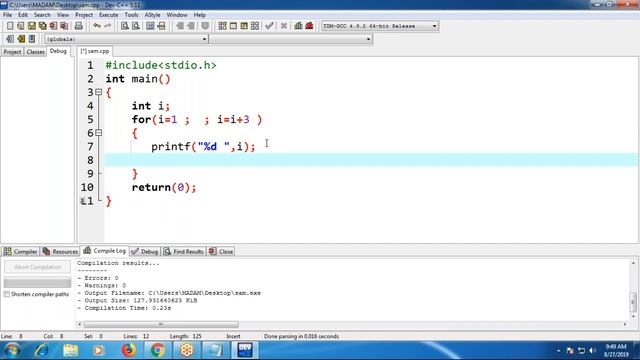Show hidden system tray icons arrow

[558, 351]
